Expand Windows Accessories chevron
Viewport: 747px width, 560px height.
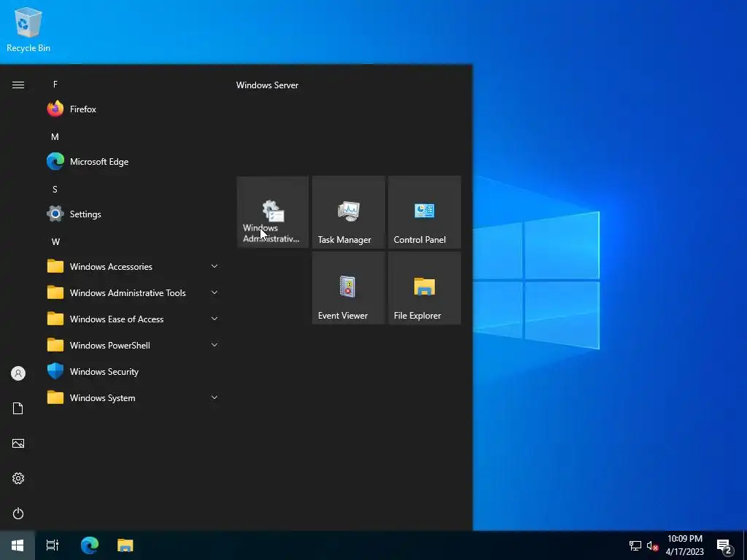click(214, 266)
